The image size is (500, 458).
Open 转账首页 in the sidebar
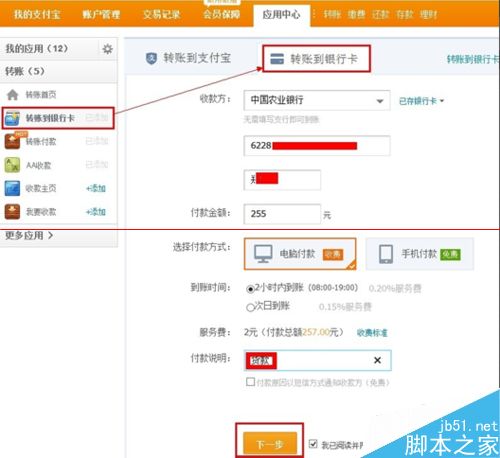41,95
